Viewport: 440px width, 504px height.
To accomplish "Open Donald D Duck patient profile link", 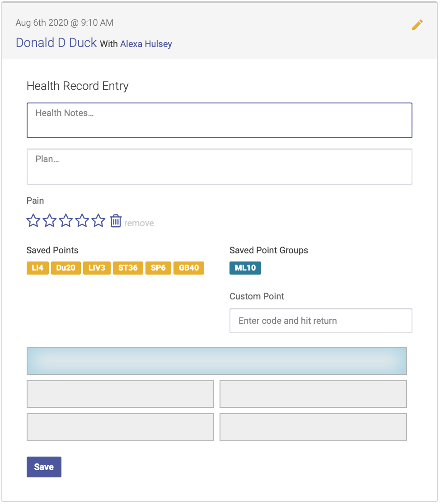I will [56, 43].
